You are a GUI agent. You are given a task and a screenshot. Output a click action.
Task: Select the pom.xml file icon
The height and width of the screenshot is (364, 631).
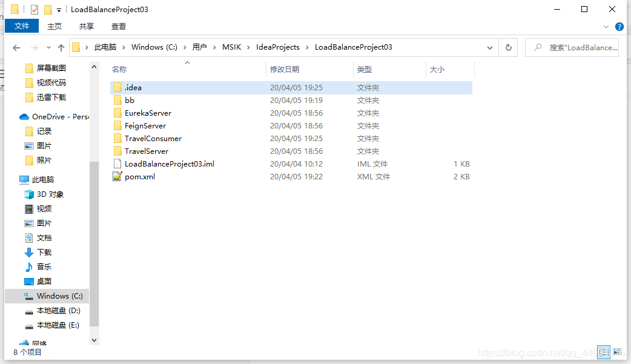click(117, 176)
